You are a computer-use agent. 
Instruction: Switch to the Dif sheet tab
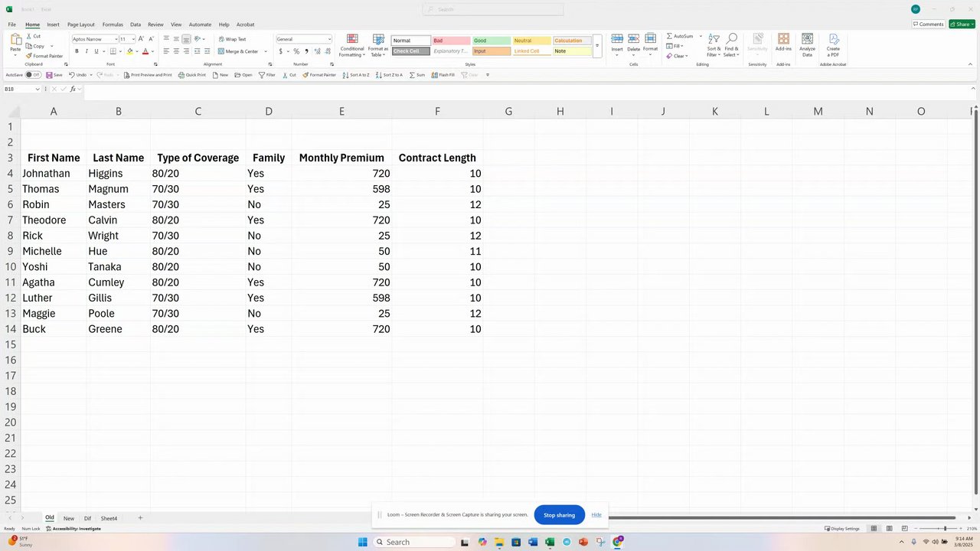tap(87, 518)
